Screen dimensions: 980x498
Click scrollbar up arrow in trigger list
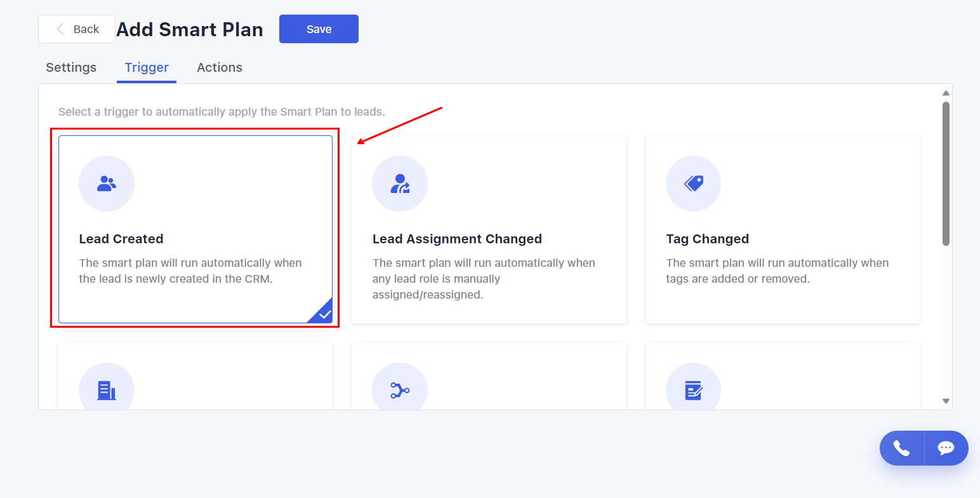pyautogui.click(x=946, y=93)
